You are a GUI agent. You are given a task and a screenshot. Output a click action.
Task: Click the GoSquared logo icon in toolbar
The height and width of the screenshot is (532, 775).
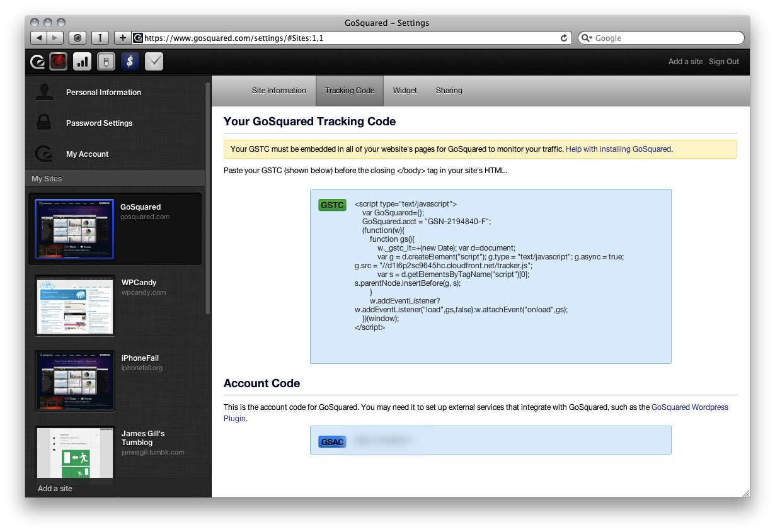(38, 62)
